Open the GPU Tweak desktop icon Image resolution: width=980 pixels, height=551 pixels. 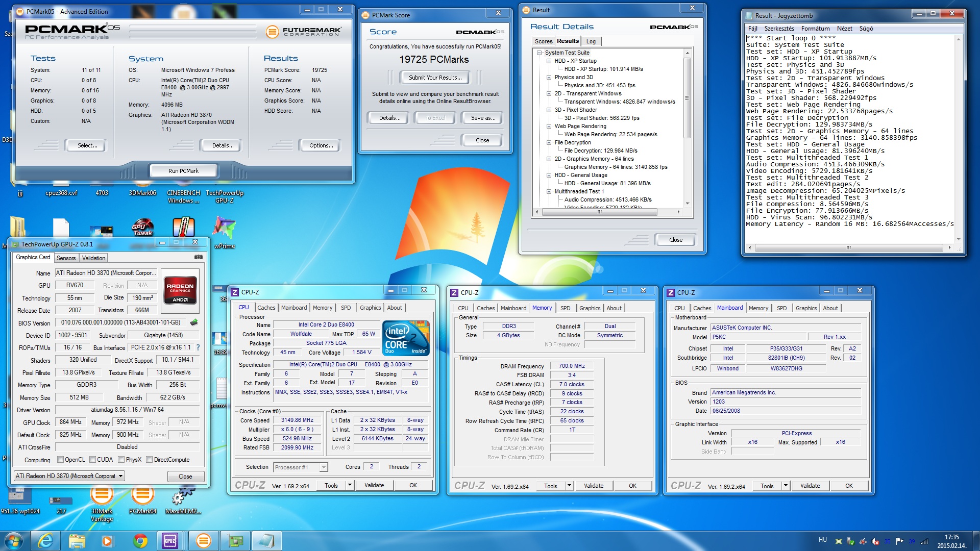click(142, 228)
